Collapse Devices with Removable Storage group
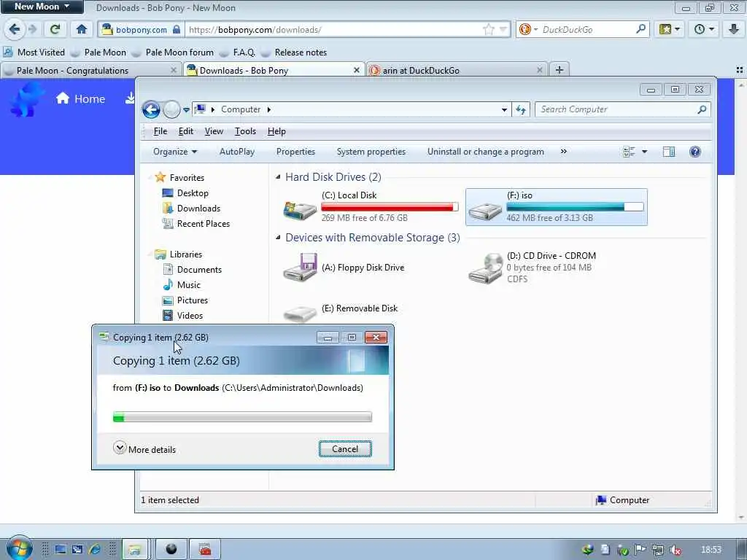The image size is (747, 560). pos(278,238)
